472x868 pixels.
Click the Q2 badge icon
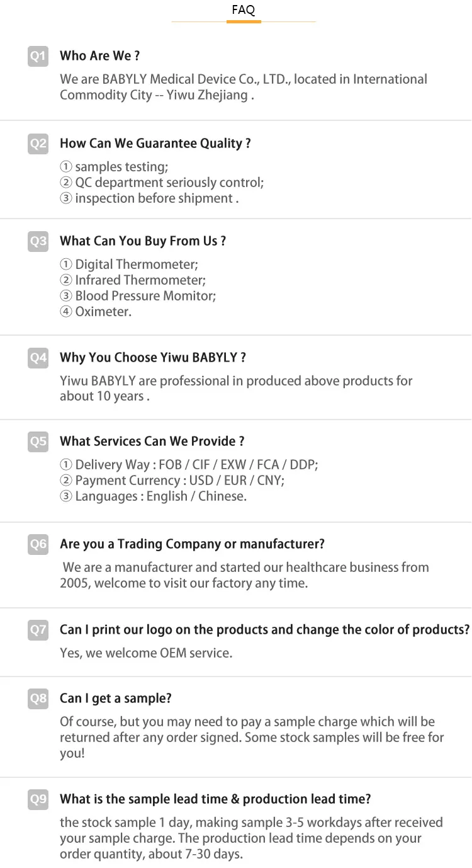pos(38,144)
